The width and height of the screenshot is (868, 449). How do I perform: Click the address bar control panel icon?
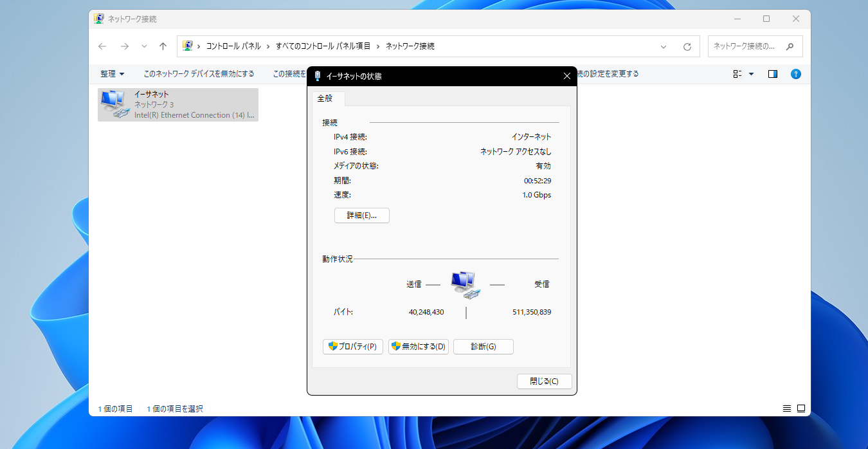188,46
